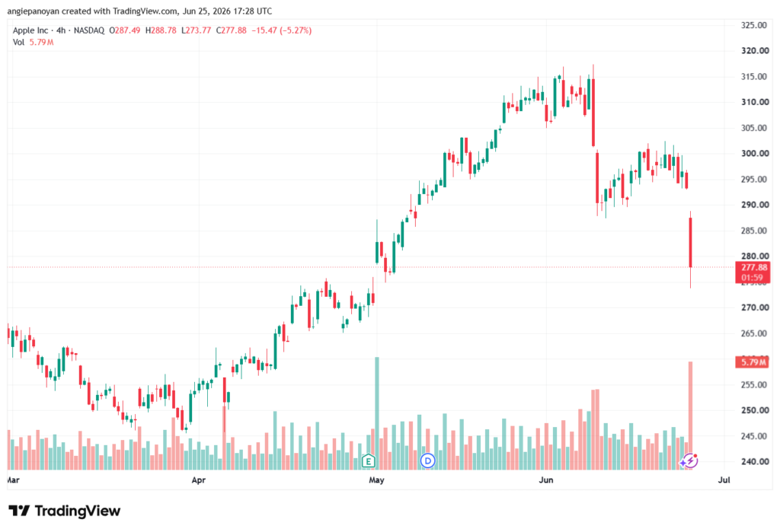Select the 'Jun' label on time axis
780x532 pixels.
coord(546,479)
